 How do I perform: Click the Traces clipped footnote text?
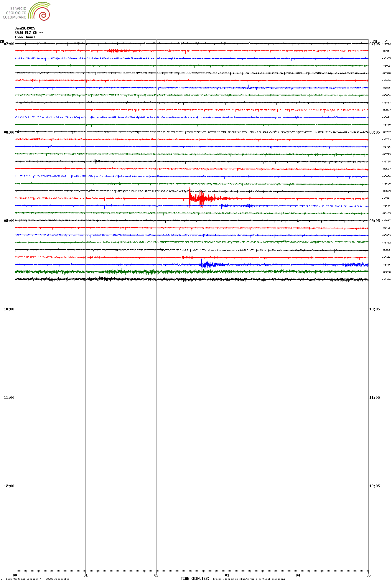coord(249,579)
